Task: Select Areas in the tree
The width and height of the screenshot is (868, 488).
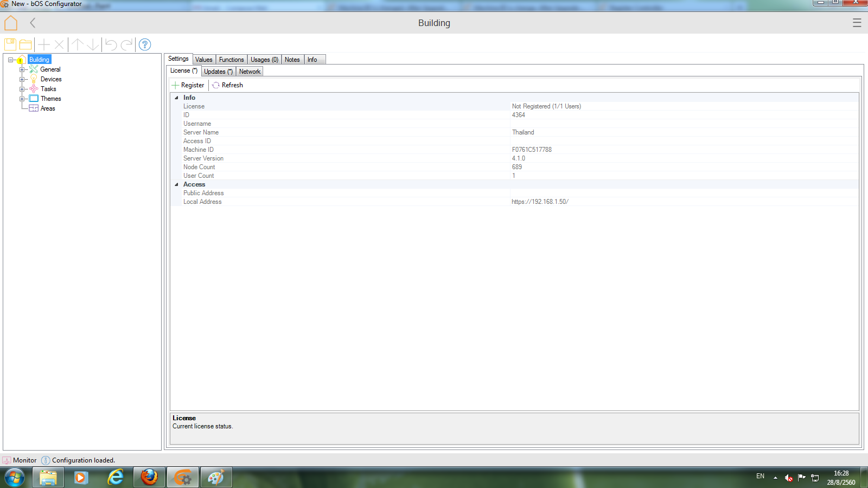Action: pyautogui.click(x=48, y=108)
